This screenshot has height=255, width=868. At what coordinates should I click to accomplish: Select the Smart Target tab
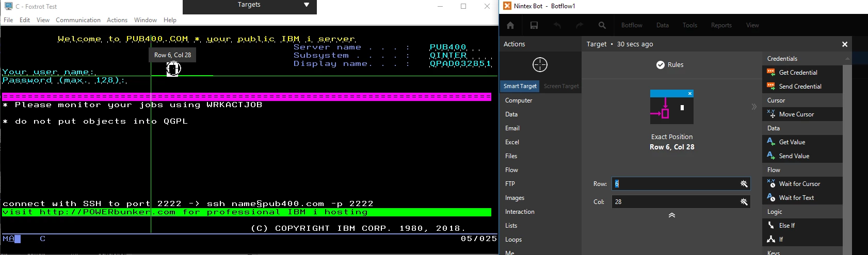pos(520,86)
